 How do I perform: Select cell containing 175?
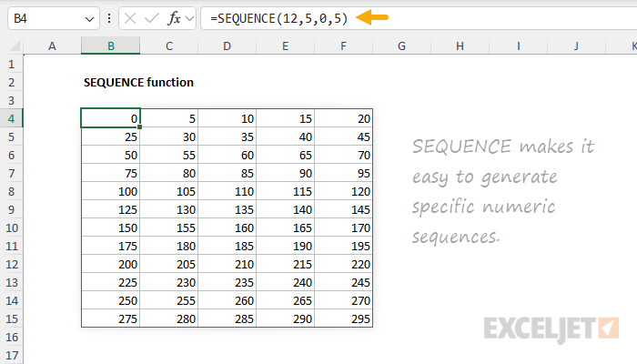(x=110, y=246)
